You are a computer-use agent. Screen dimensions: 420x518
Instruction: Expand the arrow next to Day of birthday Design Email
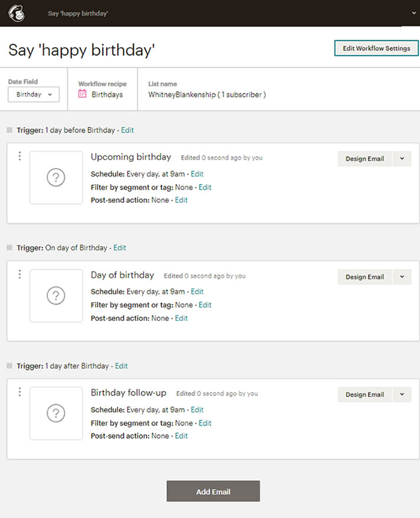pyautogui.click(x=402, y=277)
